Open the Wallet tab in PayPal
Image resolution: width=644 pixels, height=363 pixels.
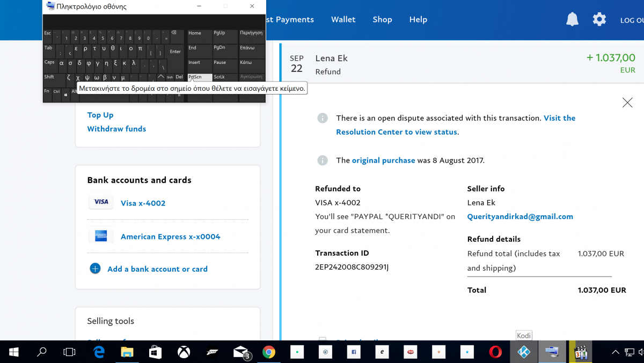click(343, 19)
